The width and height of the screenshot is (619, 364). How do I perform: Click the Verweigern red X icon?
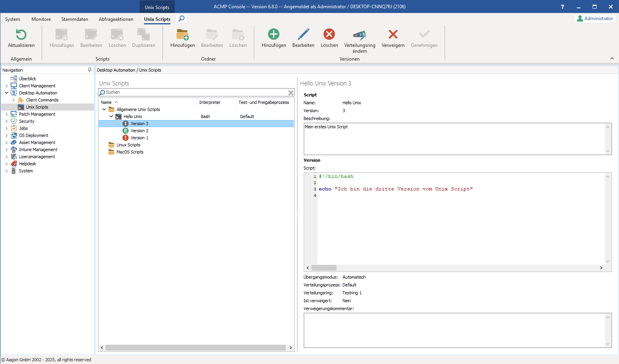pos(393,35)
